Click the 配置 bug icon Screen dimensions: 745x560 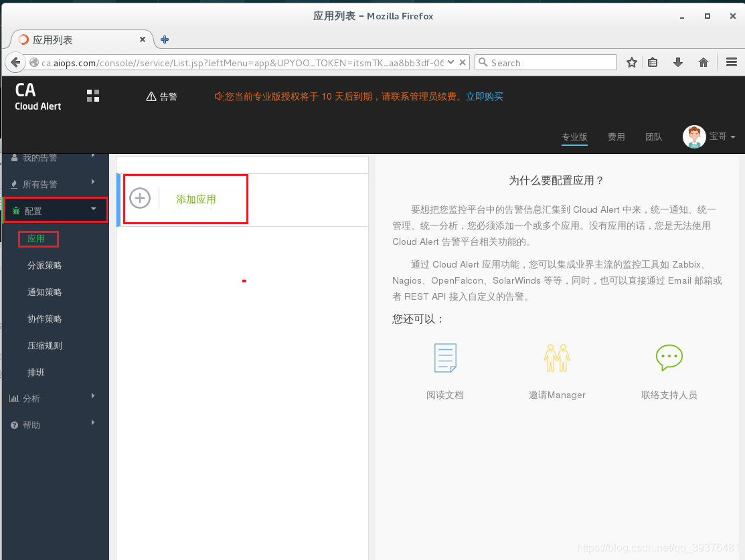click(x=16, y=211)
